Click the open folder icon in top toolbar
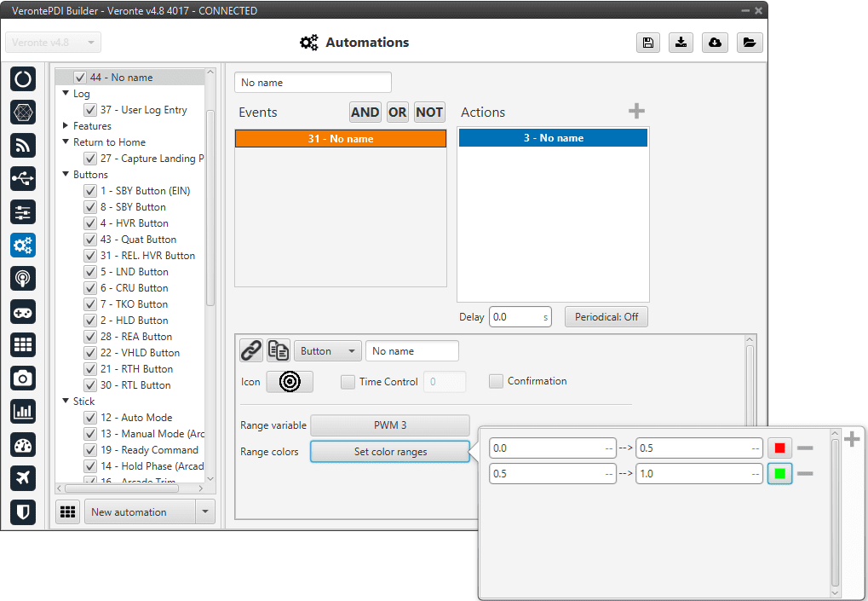The image size is (868, 601). 749,43
